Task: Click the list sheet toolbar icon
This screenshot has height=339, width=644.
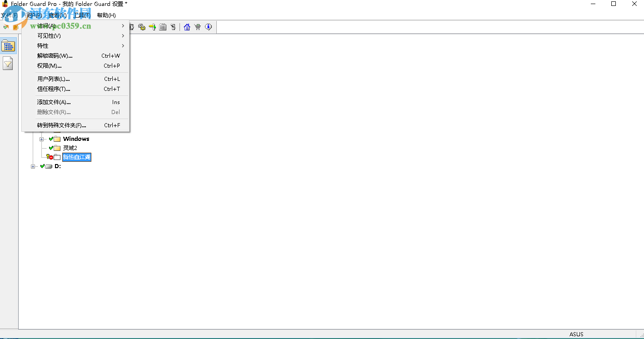Action: (163, 27)
